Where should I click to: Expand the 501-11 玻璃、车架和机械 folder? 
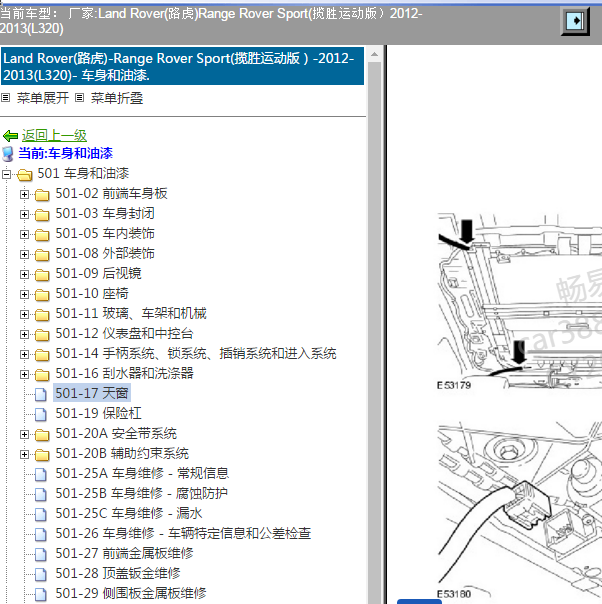click(x=24, y=314)
